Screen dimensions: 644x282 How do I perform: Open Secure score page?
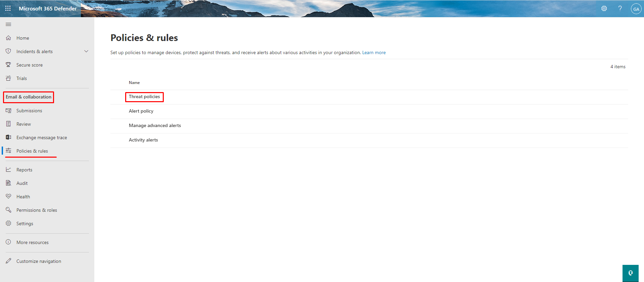click(x=30, y=65)
